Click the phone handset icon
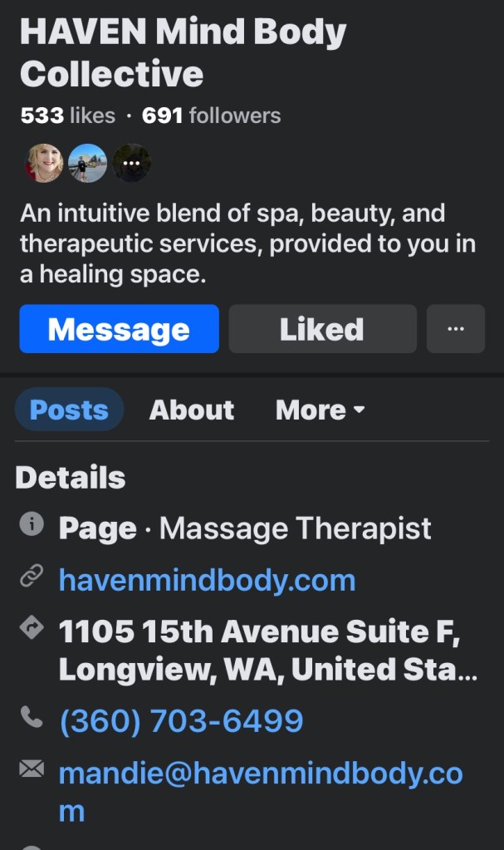The width and height of the screenshot is (504, 850). [x=32, y=717]
